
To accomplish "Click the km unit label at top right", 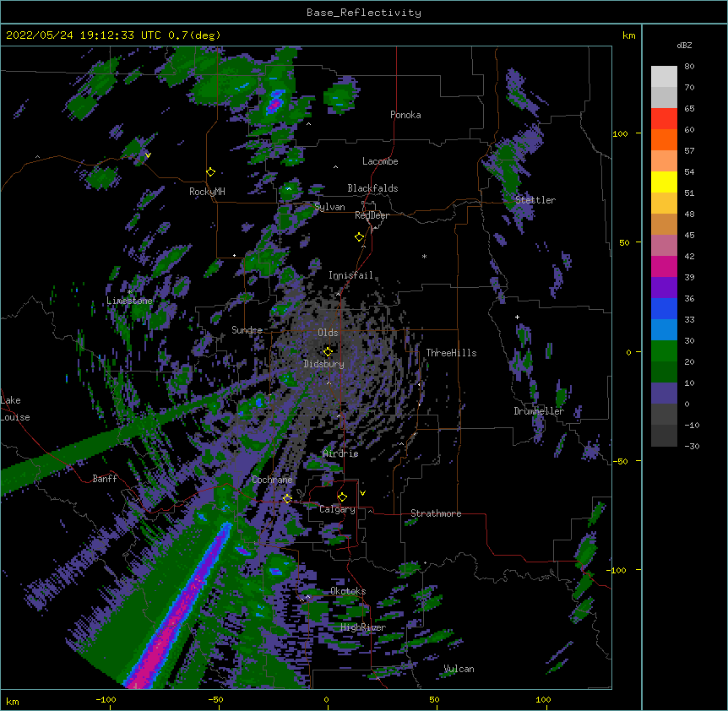I will click(628, 35).
